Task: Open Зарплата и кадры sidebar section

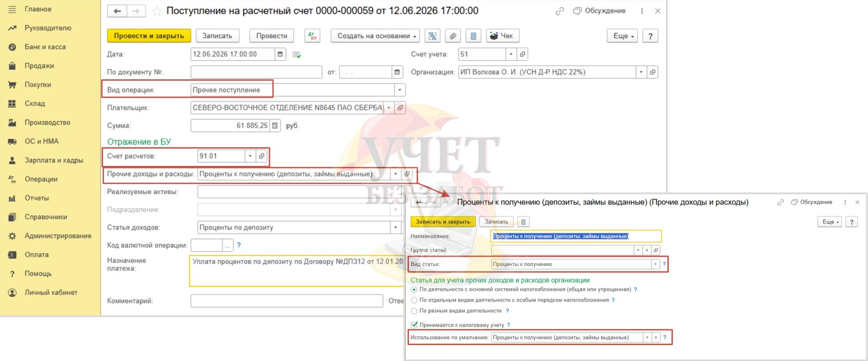Action: point(53,160)
